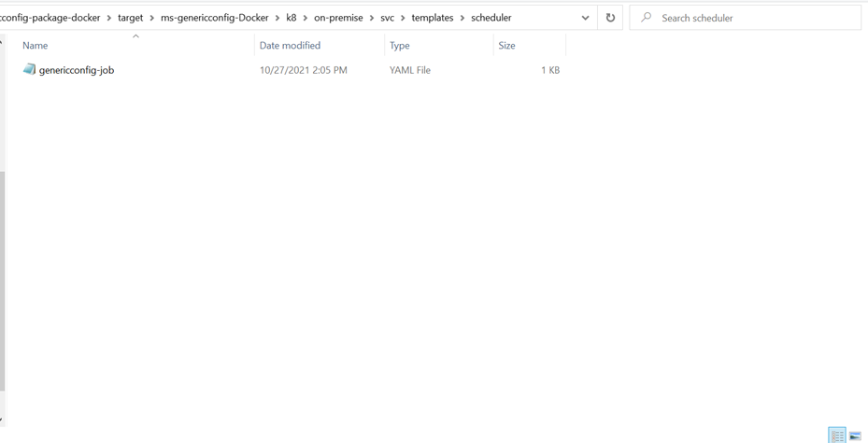Expand the chevron after the k8 breadcrumb

[305, 18]
